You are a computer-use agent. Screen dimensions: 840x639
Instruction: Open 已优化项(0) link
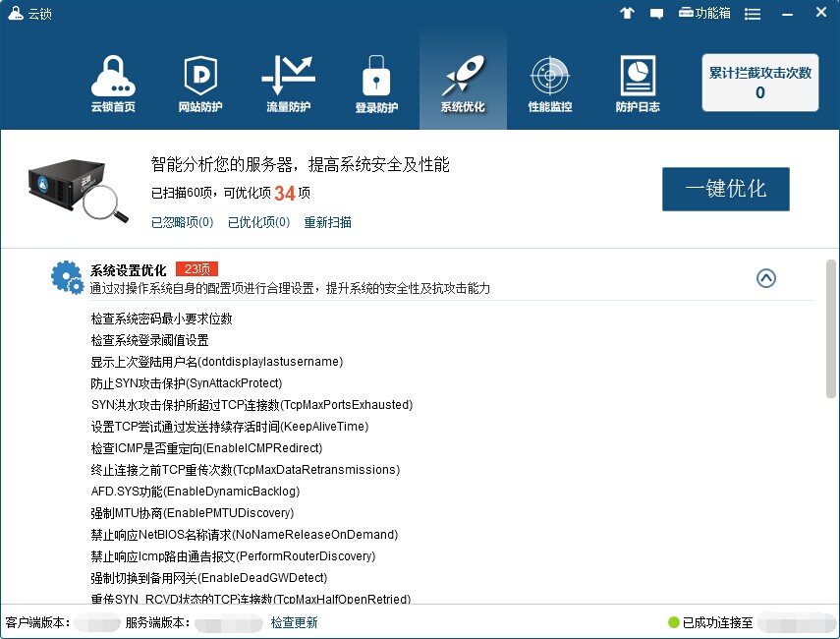[258, 223]
